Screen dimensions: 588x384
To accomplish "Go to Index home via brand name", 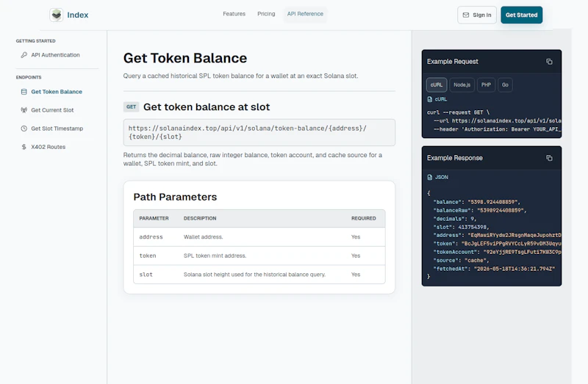I will pos(78,15).
